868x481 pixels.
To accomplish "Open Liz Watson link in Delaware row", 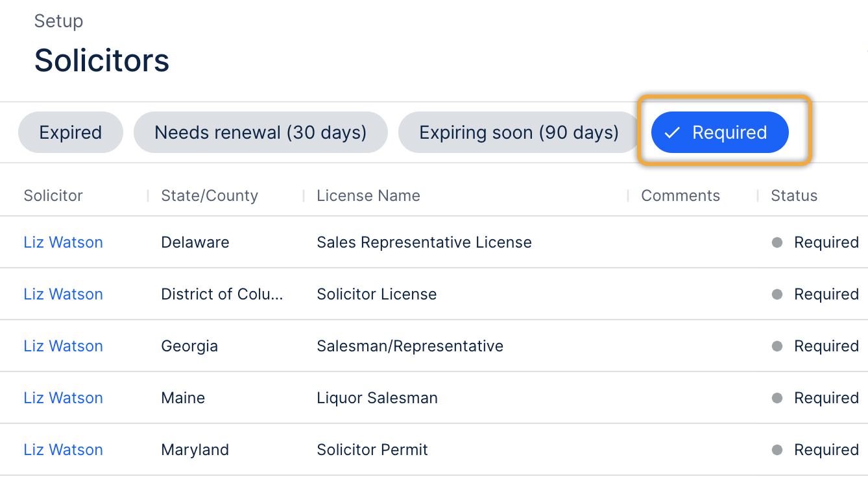I will click(63, 242).
